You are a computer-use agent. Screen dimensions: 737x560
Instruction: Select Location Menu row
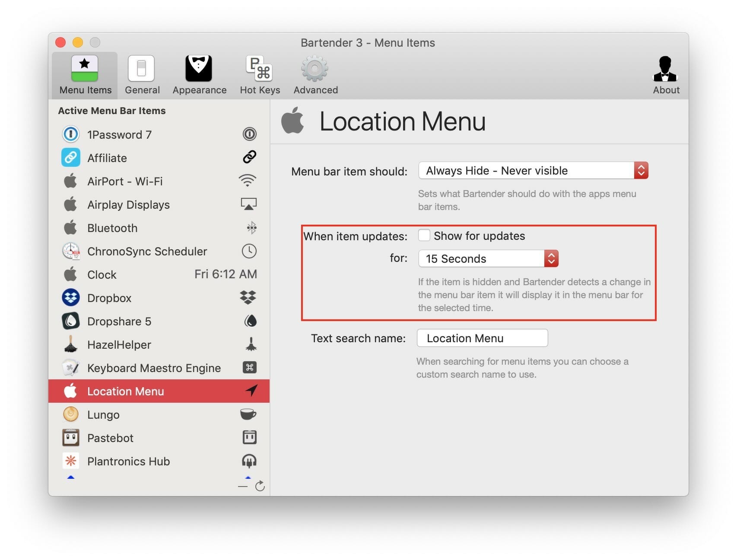click(159, 391)
